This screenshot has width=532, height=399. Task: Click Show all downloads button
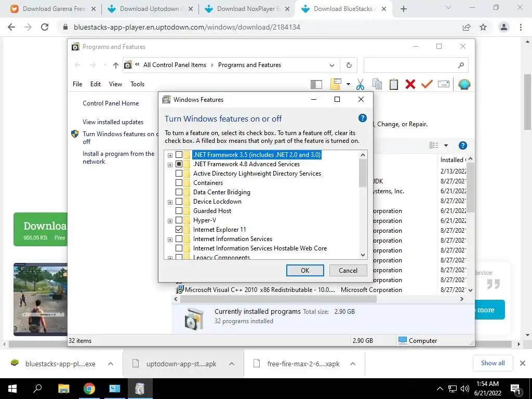[493, 363]
